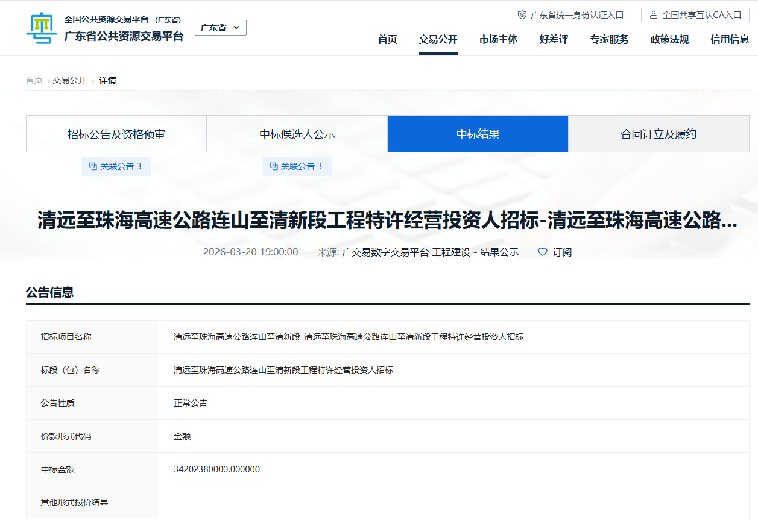
Task: Open the 广东省 region dropdown
Action: click(x=220, y=28)
